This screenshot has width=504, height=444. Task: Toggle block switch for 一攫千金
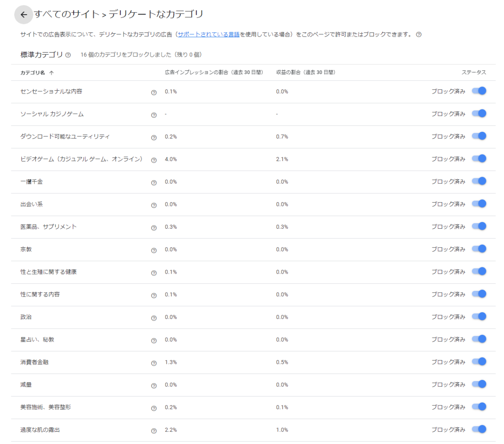pos(479,181)
